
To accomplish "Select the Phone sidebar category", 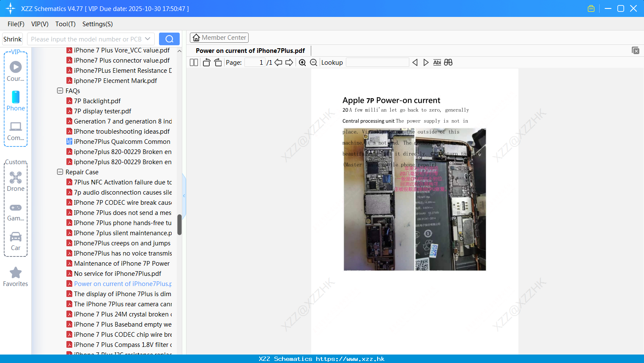I will [16, 101].
